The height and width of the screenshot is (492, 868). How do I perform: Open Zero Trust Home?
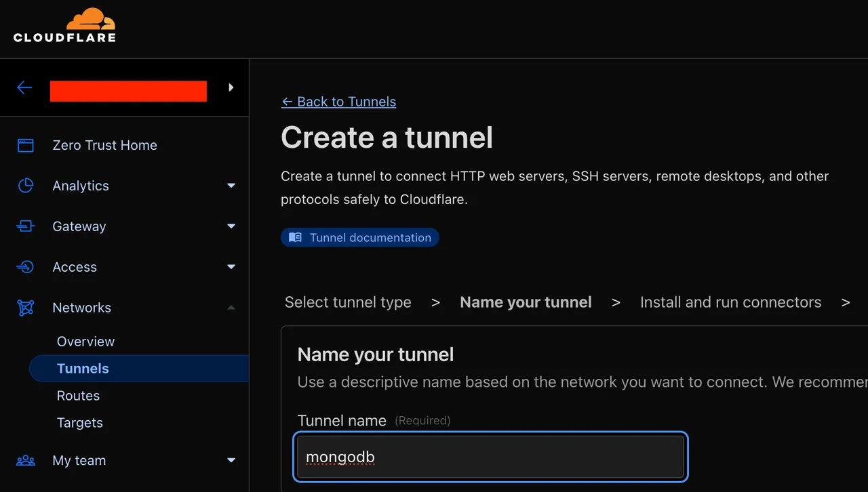[104, 145]
